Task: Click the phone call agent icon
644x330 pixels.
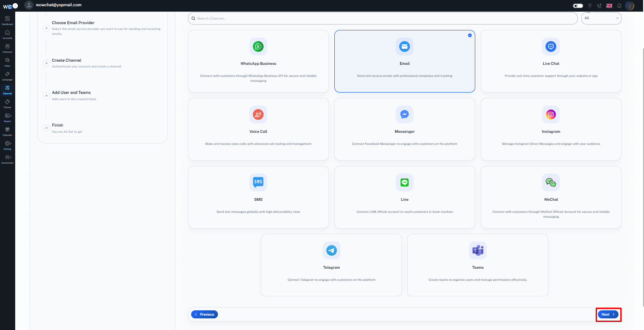Action: pos(599,6)
